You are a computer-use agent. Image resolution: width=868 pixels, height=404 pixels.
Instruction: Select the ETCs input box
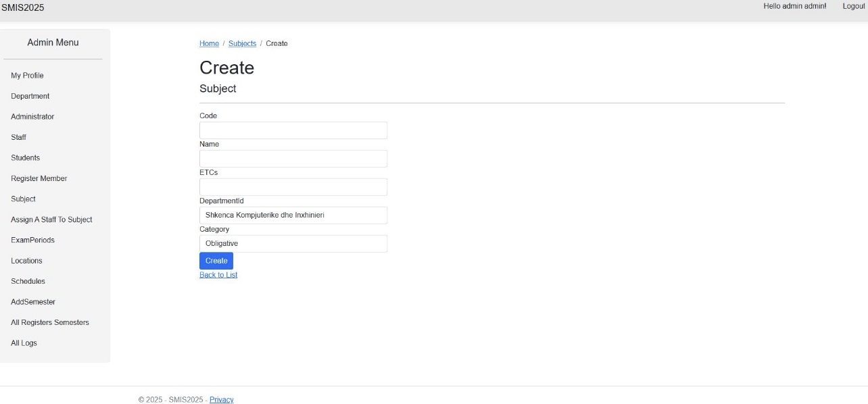click(293, 187)
